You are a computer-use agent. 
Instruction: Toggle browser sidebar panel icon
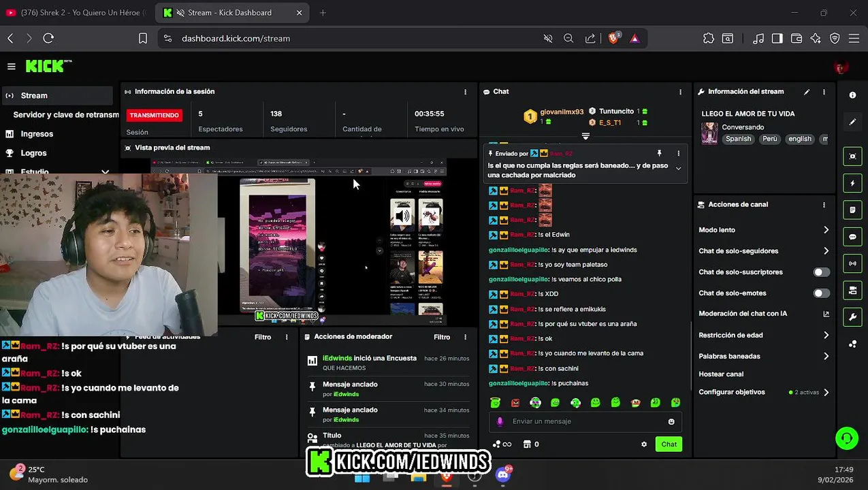pos(777,39)
